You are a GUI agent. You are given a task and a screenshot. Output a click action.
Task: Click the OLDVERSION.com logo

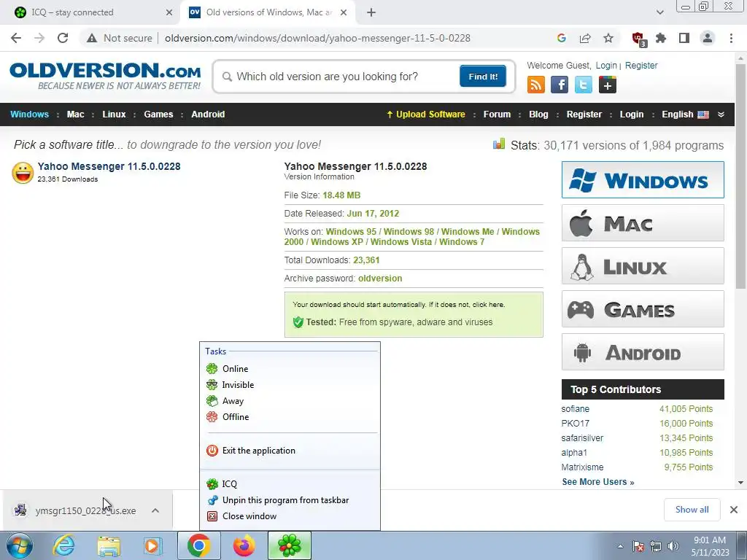pos(105,76)
